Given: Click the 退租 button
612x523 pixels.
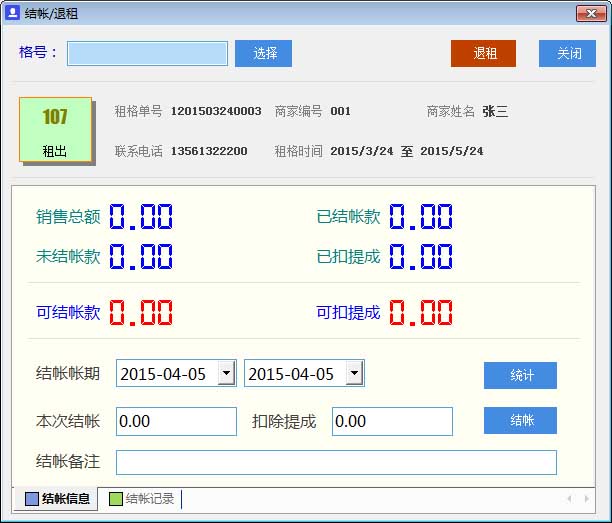Looking at the screenshot, I should (x=483, y=53).
